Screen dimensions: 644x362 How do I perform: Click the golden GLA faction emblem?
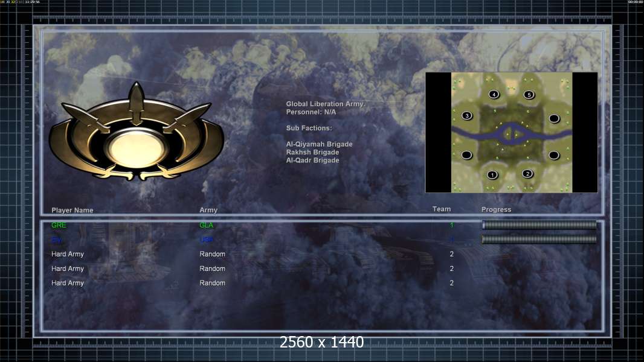click(x=137, y=132)
